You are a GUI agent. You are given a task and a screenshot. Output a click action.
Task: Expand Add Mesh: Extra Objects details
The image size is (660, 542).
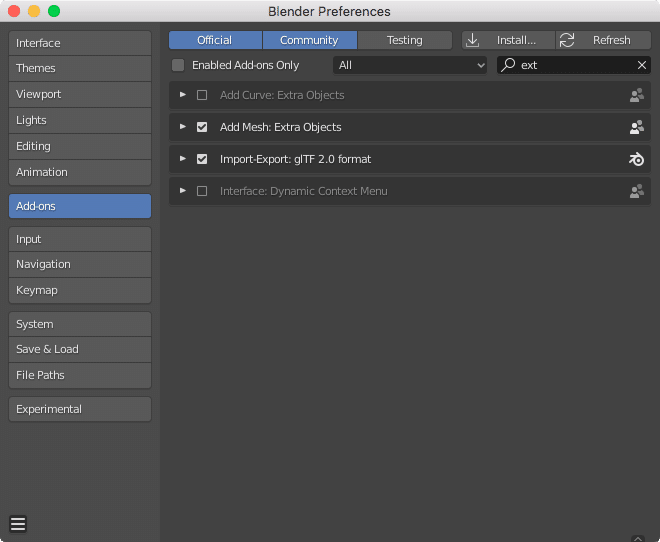coord(183,127)
